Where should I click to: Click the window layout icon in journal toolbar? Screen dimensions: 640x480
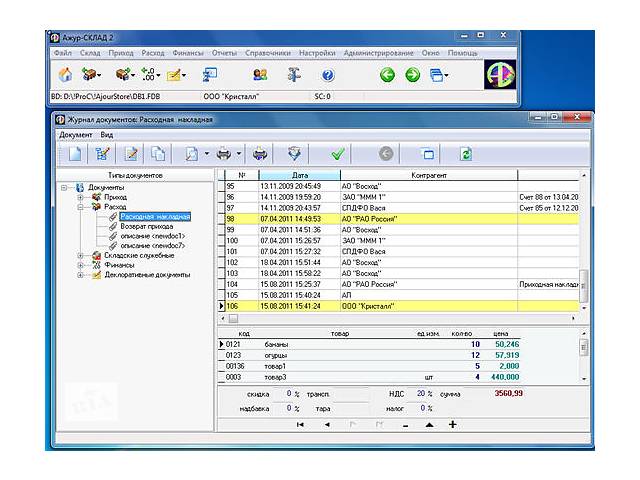tap(427, 154)
